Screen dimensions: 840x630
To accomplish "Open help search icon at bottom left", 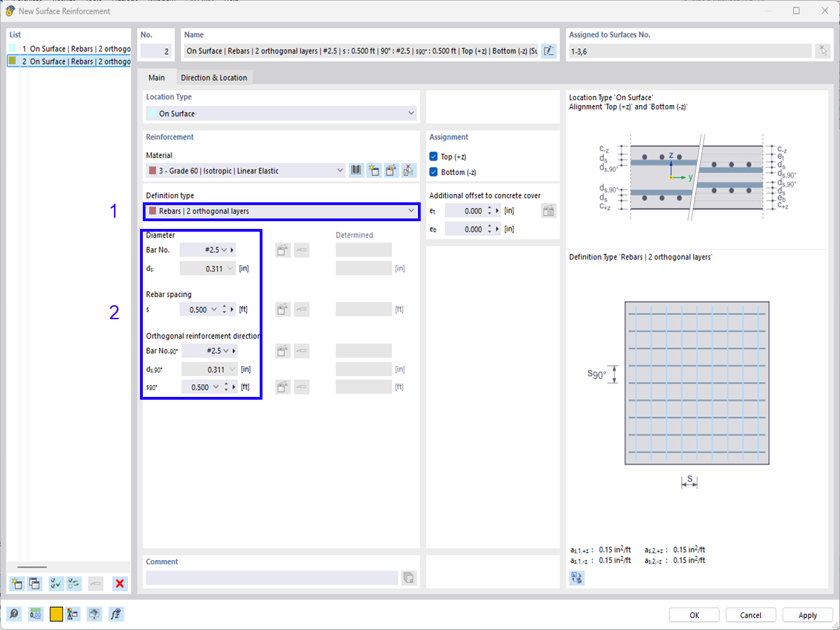I will (x=14, y=615).
